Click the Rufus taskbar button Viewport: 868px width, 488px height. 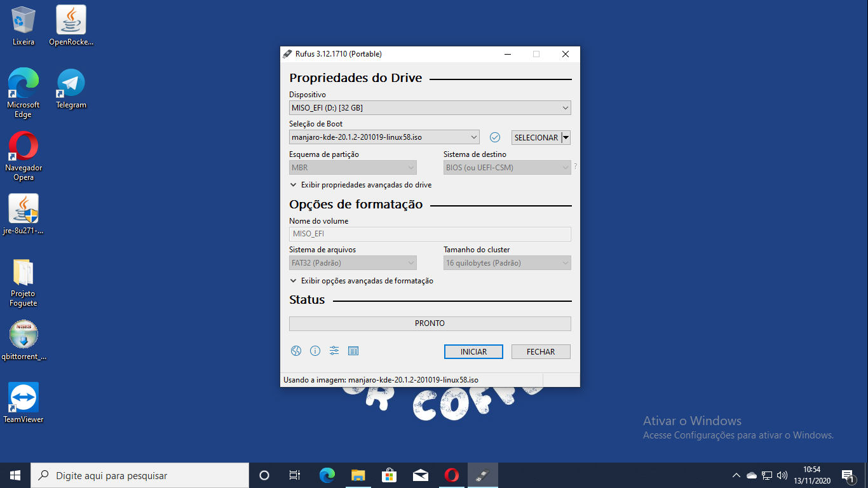point(483,475)
